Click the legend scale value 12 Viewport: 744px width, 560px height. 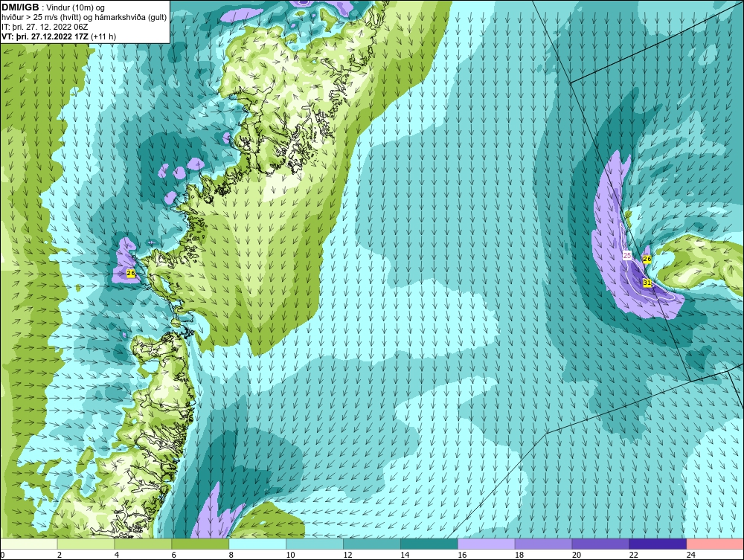pos(347,555)
